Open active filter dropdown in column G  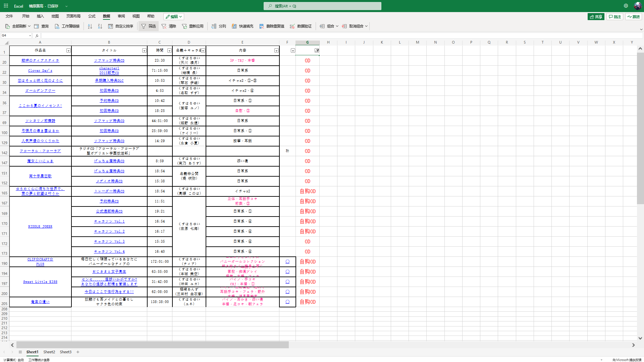click(x=317, y=51)
